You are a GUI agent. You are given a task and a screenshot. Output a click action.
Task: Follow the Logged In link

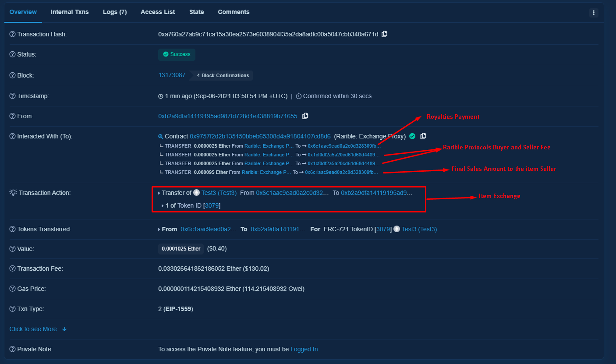point(304,349)
